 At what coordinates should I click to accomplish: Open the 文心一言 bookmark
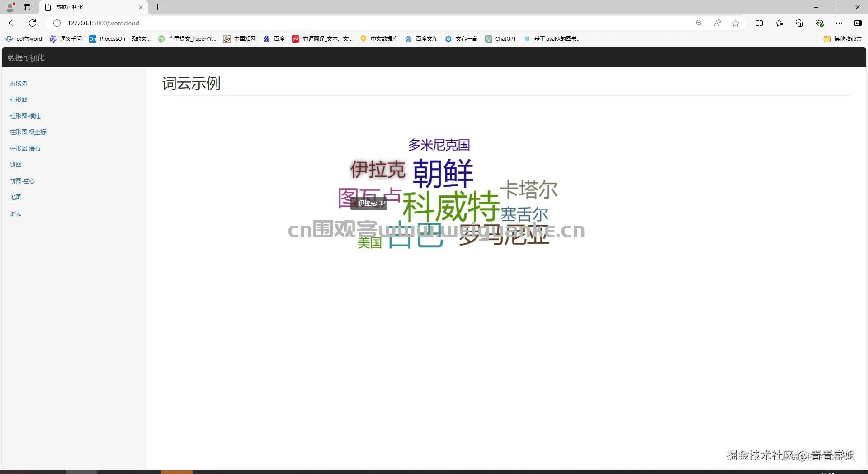[461, 39]
